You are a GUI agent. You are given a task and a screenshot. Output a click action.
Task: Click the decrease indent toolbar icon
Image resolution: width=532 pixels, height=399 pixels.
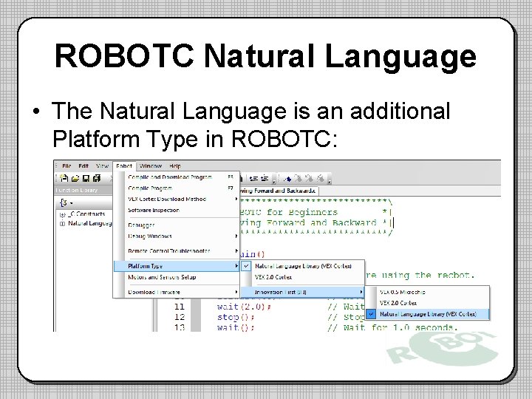point(253,179)
